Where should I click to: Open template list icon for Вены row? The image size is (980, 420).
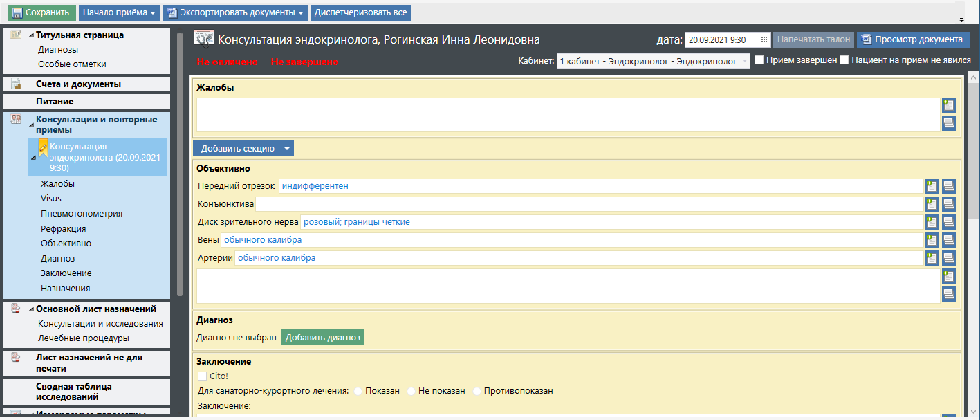pos(948,240)
